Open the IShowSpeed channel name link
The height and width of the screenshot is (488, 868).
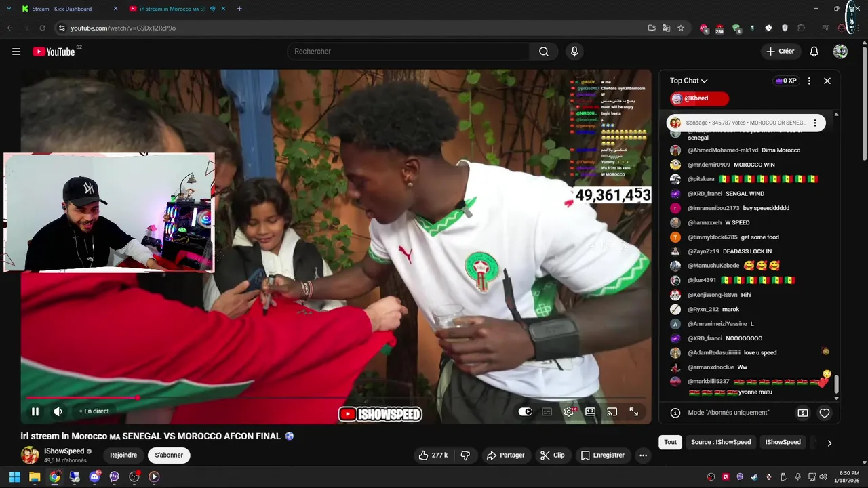point(64,451)
